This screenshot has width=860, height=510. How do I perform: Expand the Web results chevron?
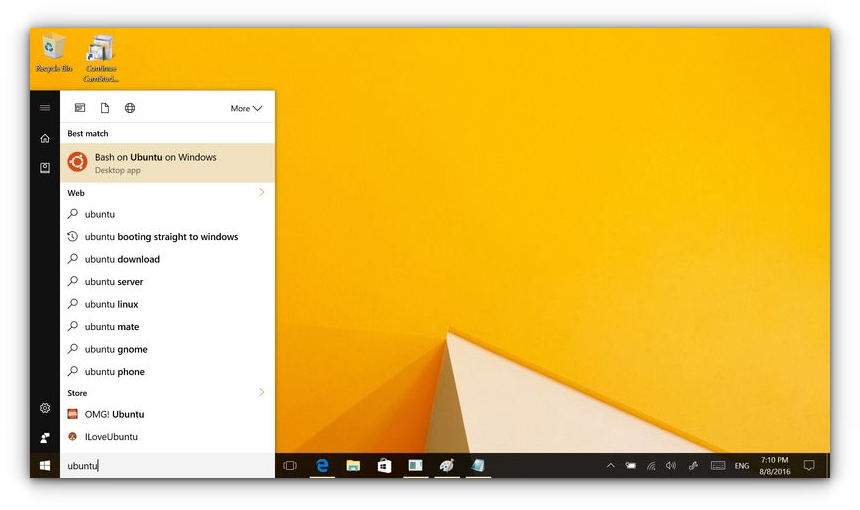262,192
